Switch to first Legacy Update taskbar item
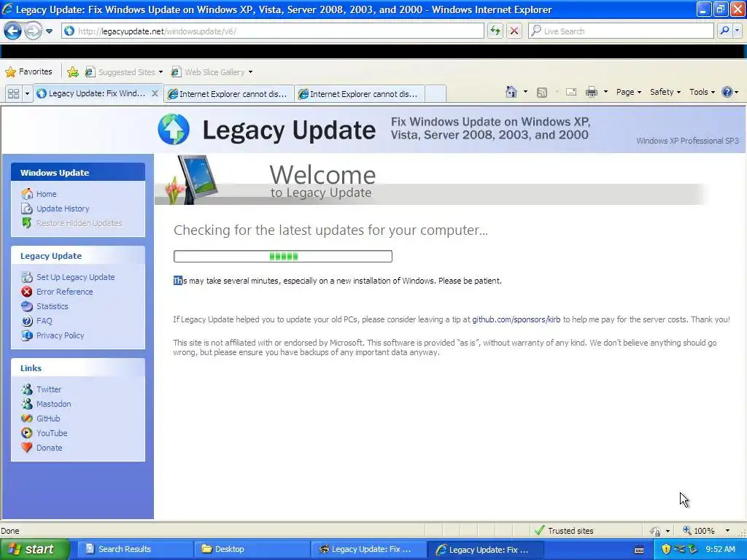The image size is (747, 560). coord(368,549)
